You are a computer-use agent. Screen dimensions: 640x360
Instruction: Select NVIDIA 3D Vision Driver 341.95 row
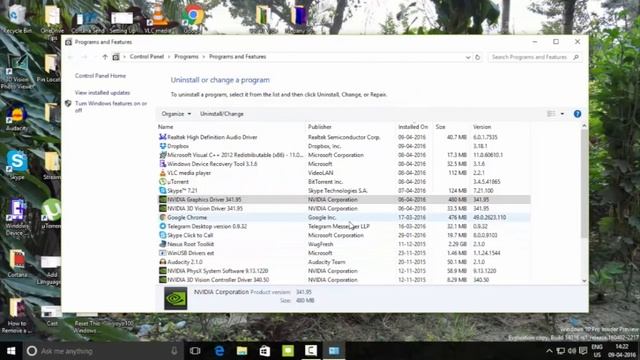coord(344,209)
